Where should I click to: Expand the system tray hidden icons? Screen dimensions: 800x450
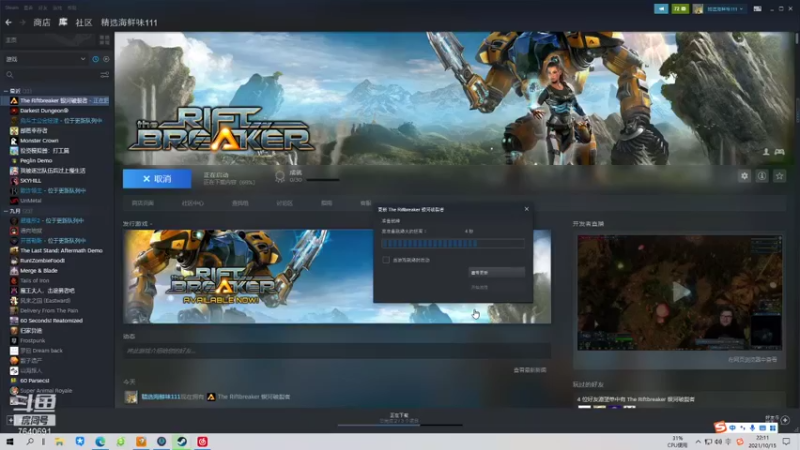coord(698,441)
